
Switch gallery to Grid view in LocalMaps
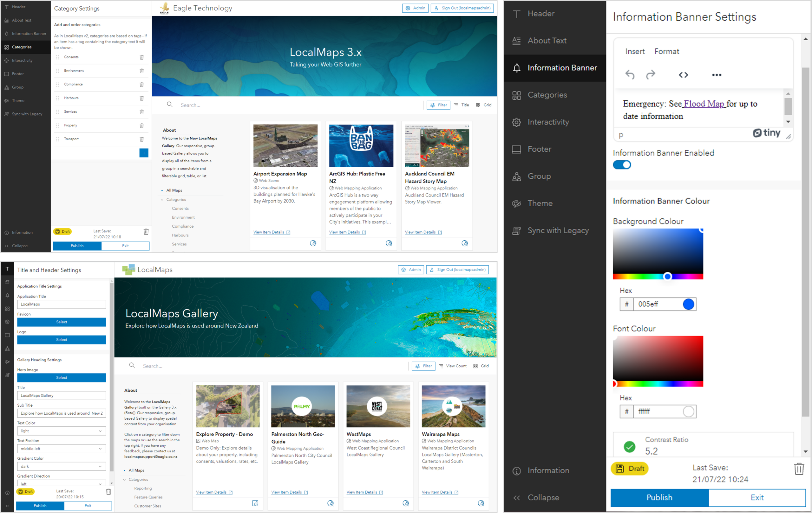481,366
